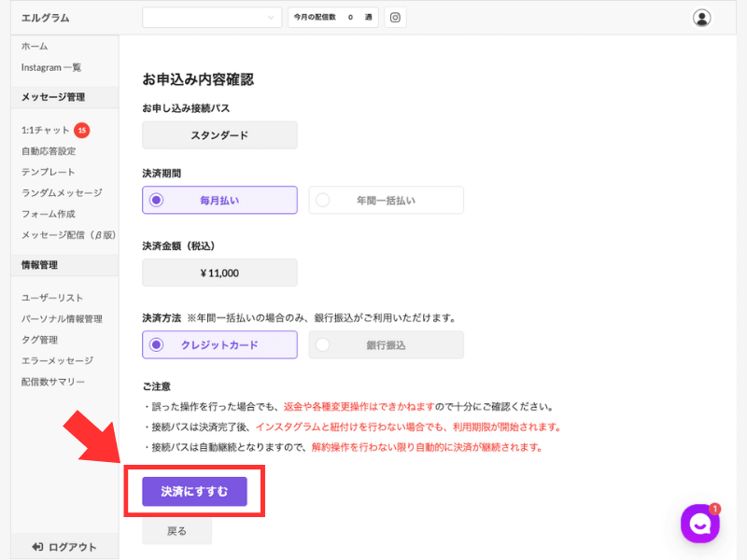This screenshot has width=747, height=560.
Task: Select the 年間一括払い radio option
Action: click(386, 200)
